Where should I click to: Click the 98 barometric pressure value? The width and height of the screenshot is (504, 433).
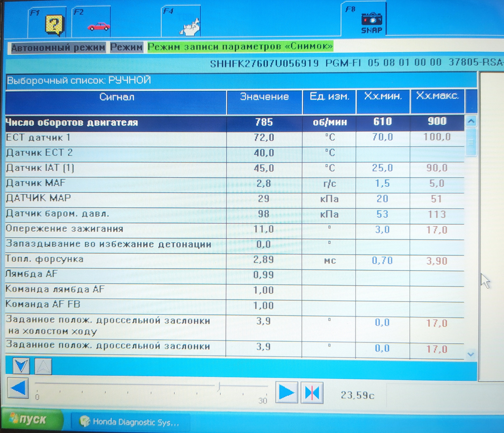264,214
